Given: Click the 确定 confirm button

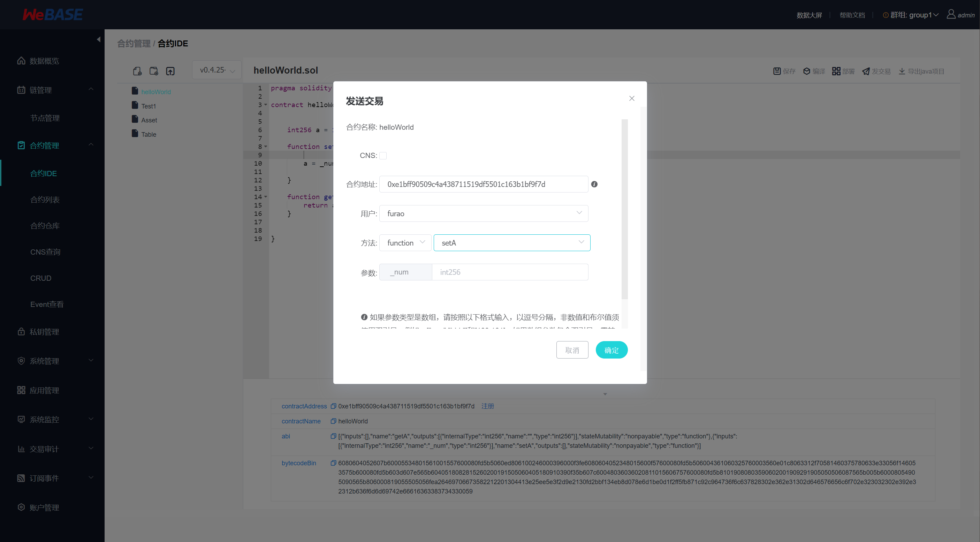Looking at the screenshot, I should tap(611, 350).
